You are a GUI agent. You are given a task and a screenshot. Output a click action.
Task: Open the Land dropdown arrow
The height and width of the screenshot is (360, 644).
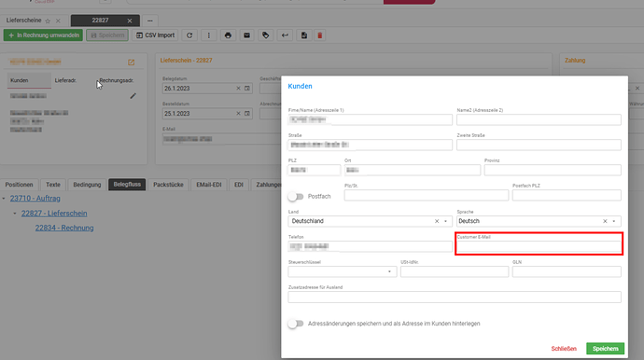point(445,221)
